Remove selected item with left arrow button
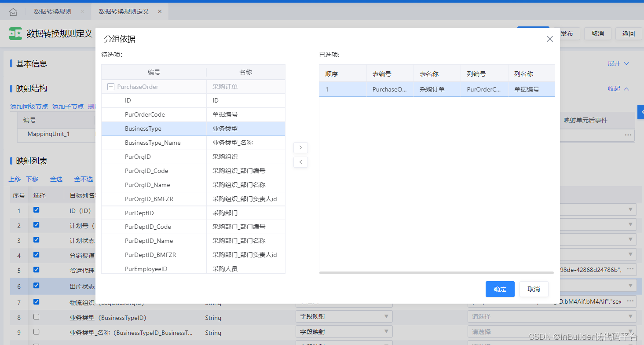This screenshot has width=644, height=345. pyautogui.click(x=300, y=162)
